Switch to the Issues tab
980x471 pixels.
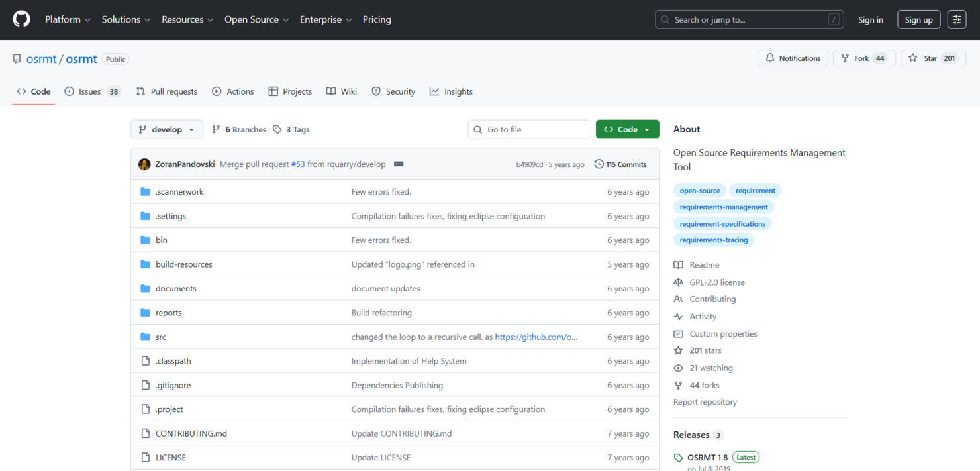click(x=93, y=92)
